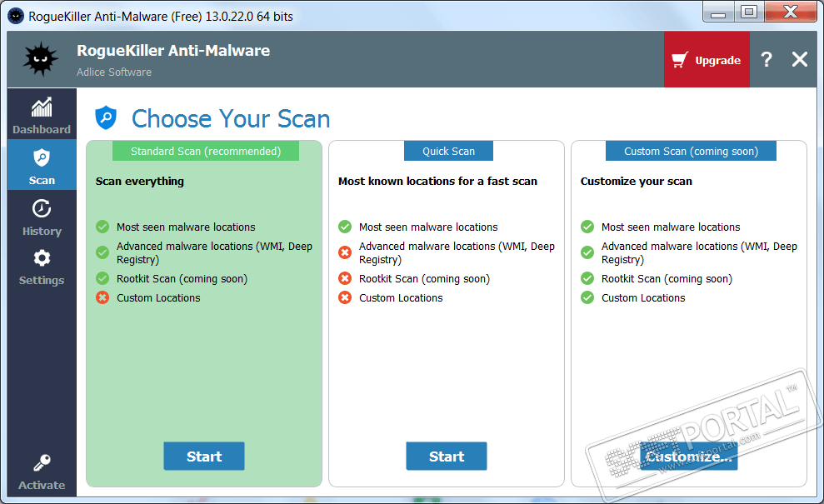Select the Custom Scan (coming soon) header
Screen dimensions: 824x504
click(x=691, y=151)
